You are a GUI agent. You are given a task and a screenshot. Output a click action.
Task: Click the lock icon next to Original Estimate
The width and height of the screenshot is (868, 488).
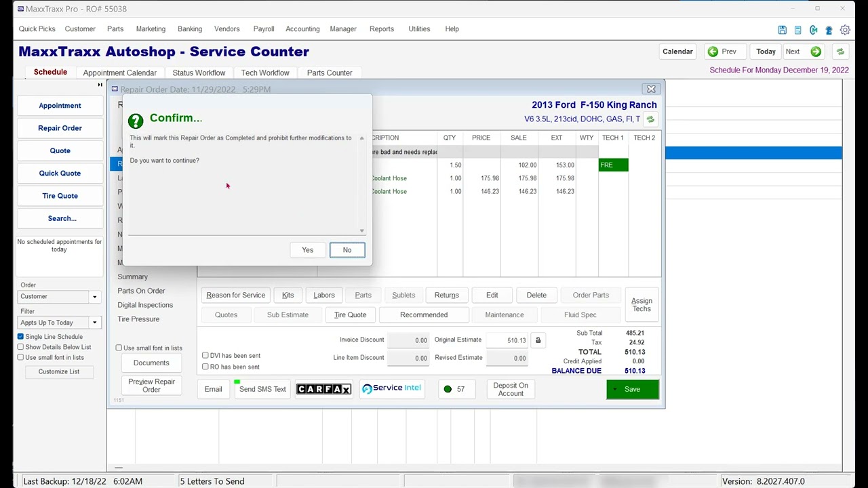538,340
